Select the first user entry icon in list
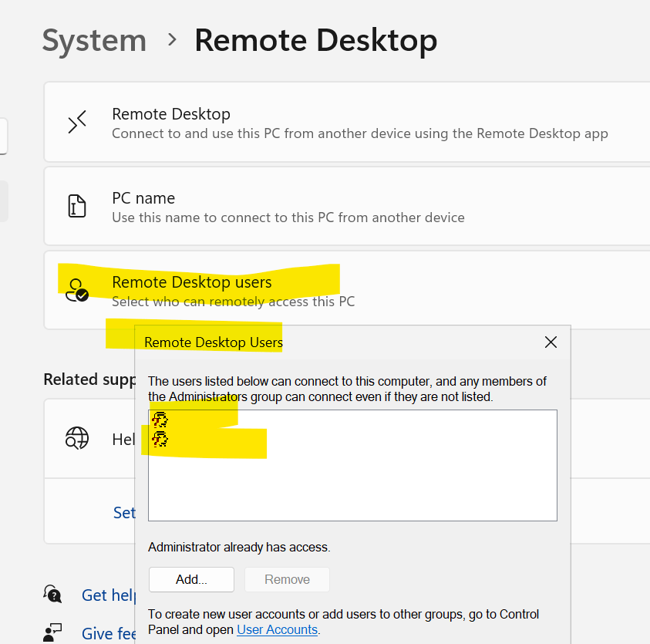Viewport: 650px width, 644px height. pos(160,420)
